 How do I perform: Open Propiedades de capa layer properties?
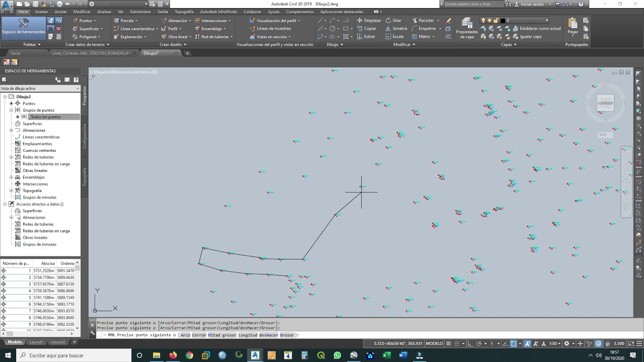[466, 28]
